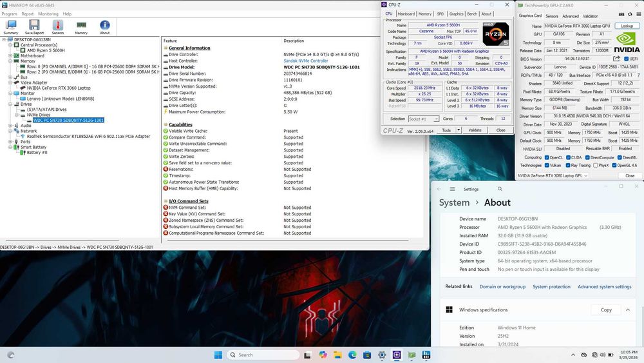The height and width of the screenshot is (363, 644).
Task: Click the Windows Start button
Action: pyautogui.click(x=218, y=355)
